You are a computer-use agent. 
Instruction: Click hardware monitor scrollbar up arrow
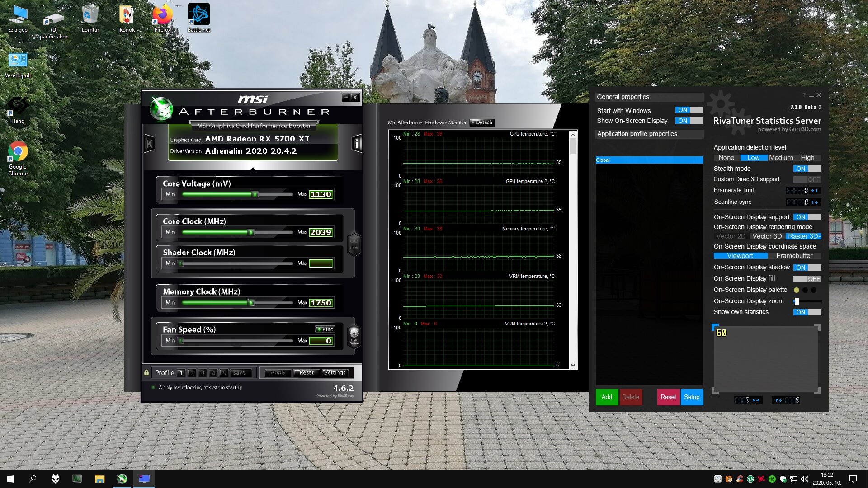pyautogui.click(x=573, y=134)
